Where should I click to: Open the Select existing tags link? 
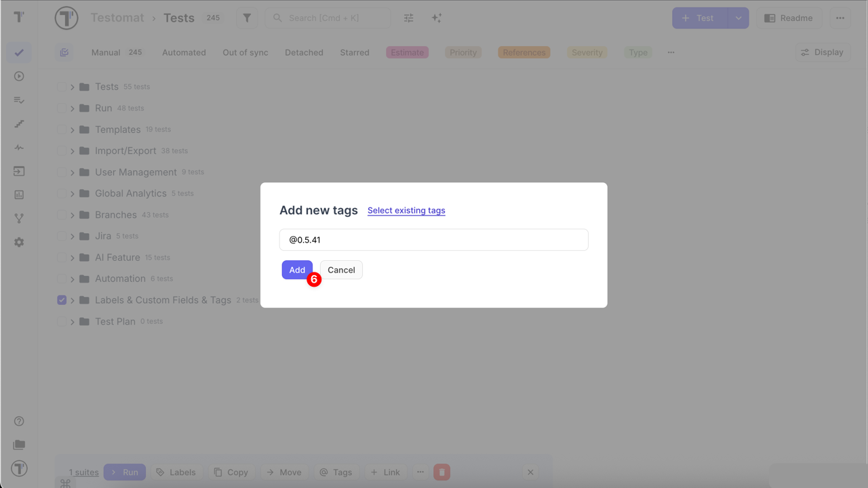click(x=406, y=210)
